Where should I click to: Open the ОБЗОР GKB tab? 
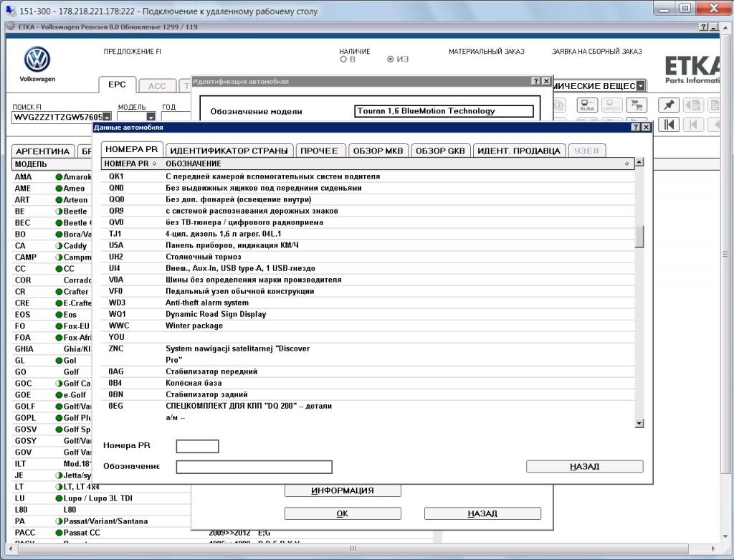(x=441, y=151)
